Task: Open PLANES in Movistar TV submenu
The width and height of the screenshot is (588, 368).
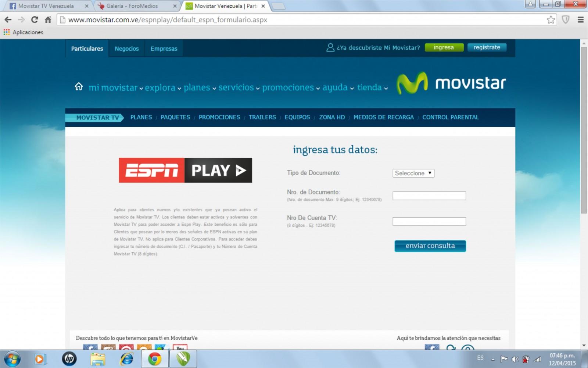Action: point(141,117)
